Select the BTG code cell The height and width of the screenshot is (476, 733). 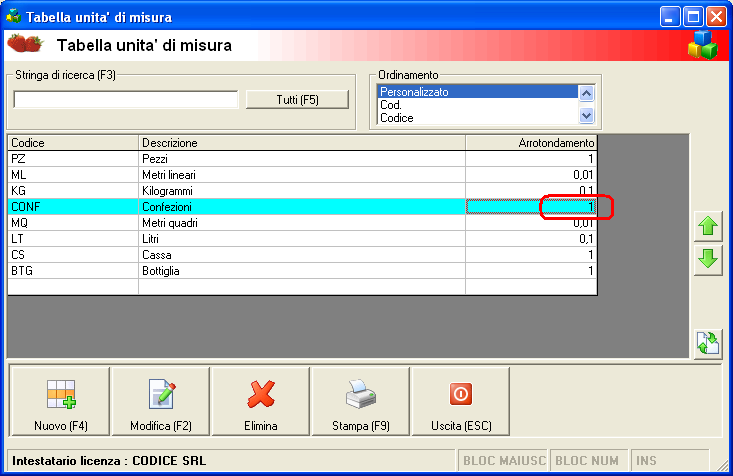[73, 271]
